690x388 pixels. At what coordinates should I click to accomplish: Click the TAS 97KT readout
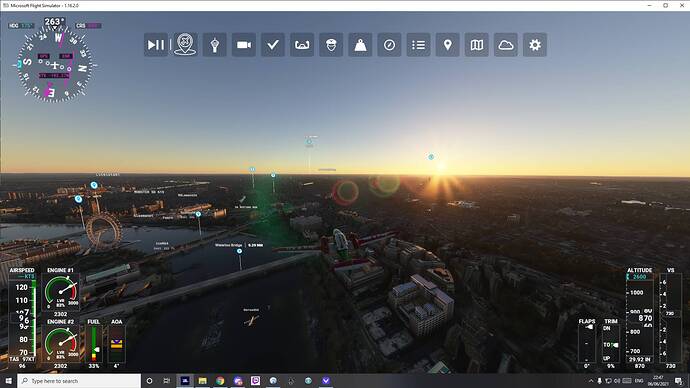coord(21,359)
